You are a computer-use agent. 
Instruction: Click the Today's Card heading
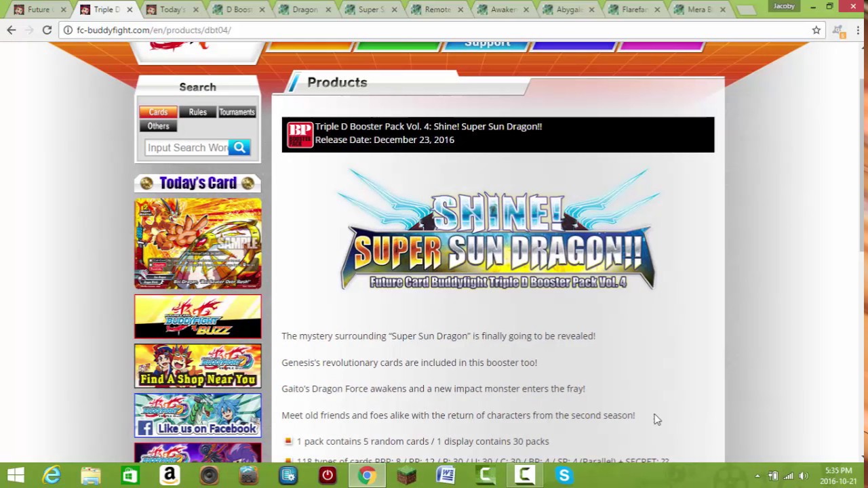pos(197,183)
